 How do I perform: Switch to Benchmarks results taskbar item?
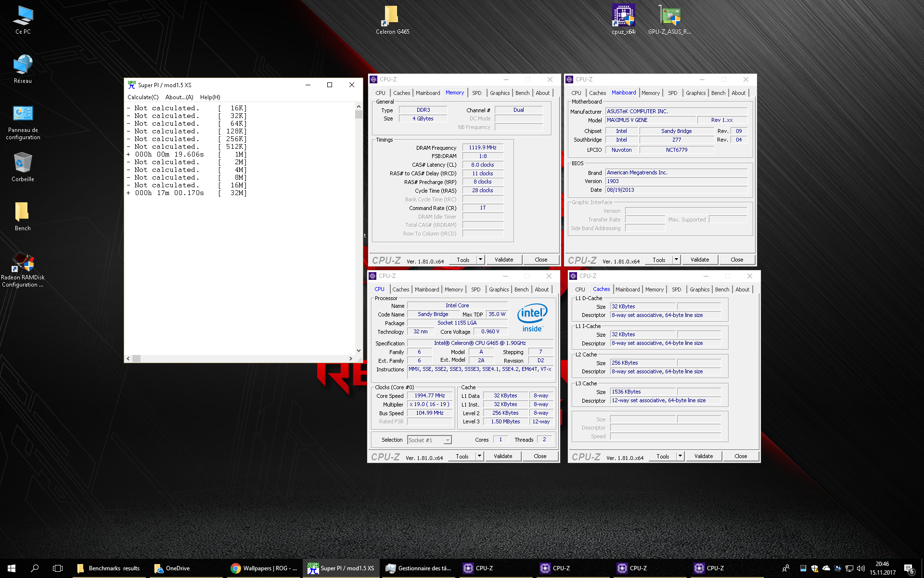[x=110, y=568]
